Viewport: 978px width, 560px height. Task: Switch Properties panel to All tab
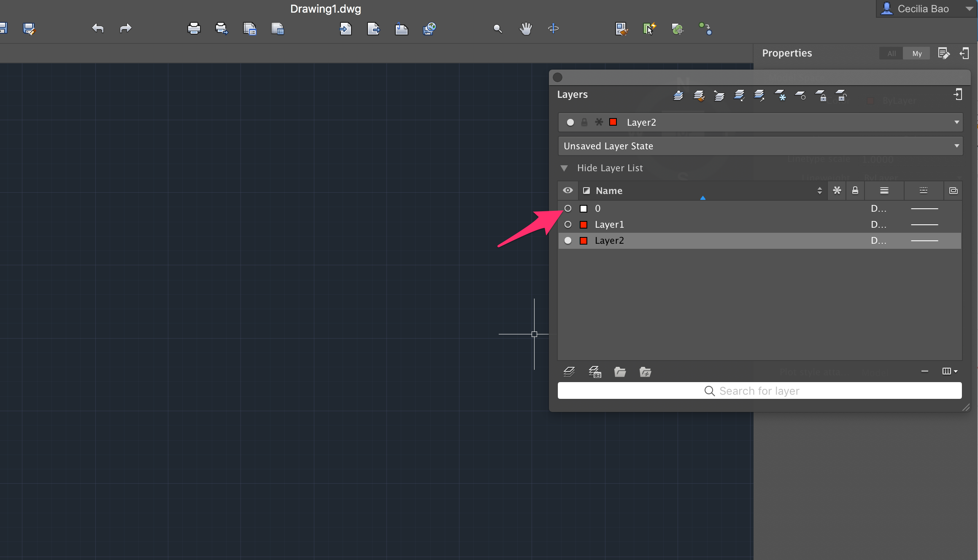click(891, 53)
